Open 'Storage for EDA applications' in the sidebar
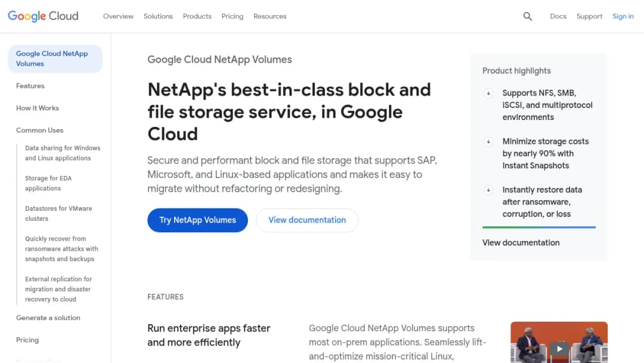 click(48, 183)
